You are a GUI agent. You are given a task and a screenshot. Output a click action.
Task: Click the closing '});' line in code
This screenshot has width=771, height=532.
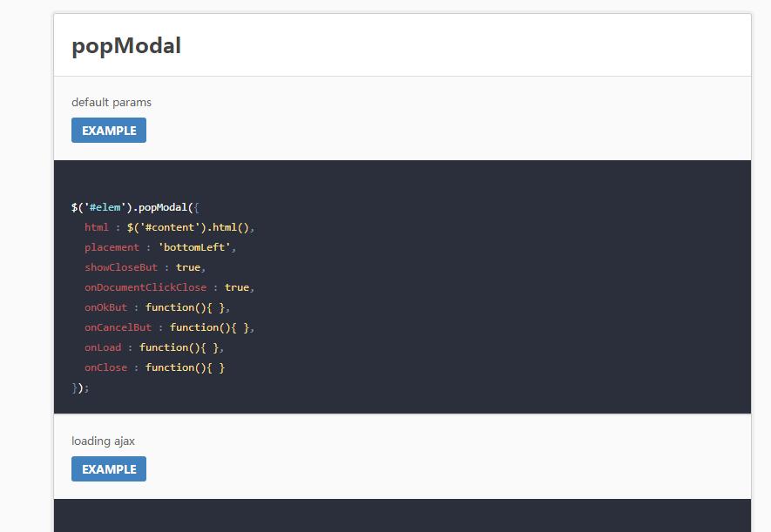80,387
